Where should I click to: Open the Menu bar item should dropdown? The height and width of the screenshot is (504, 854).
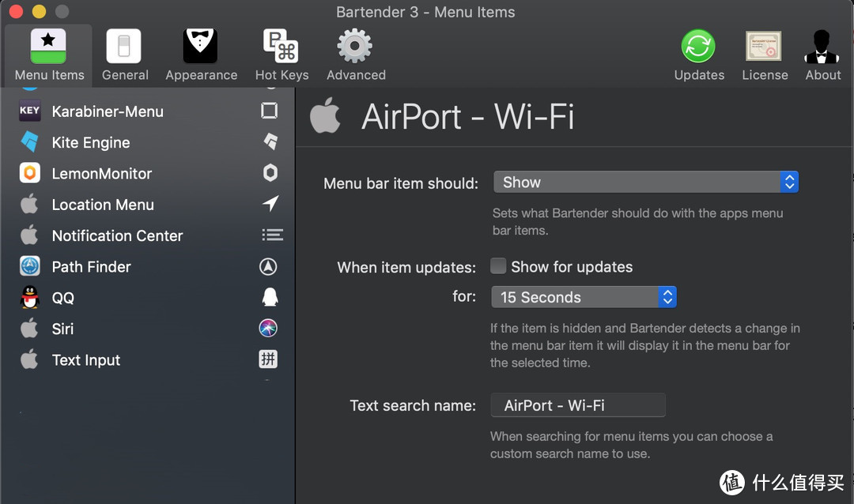tap(645, 182)
